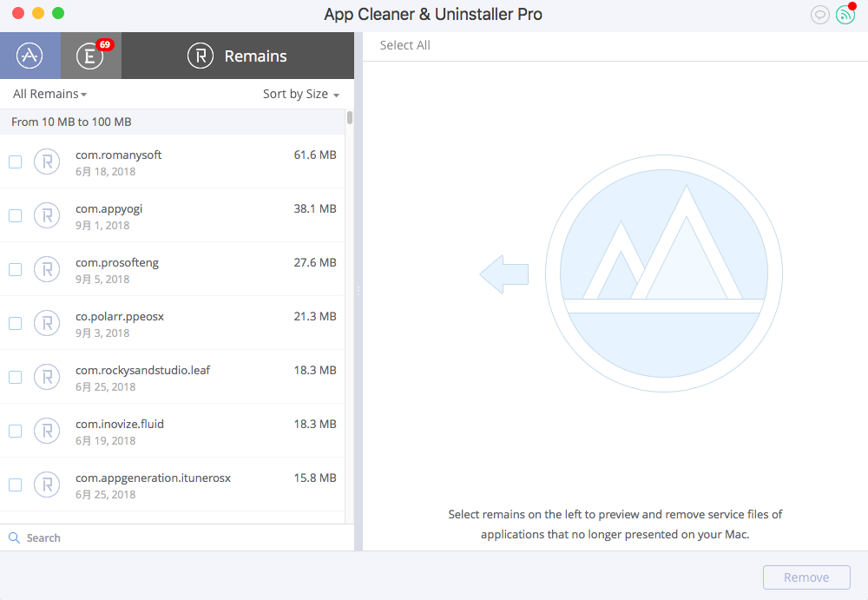Click the 61.6 MB size value
Image resolution: width=868 pixels, height=600 pixels.
click(x=315, y=155)
